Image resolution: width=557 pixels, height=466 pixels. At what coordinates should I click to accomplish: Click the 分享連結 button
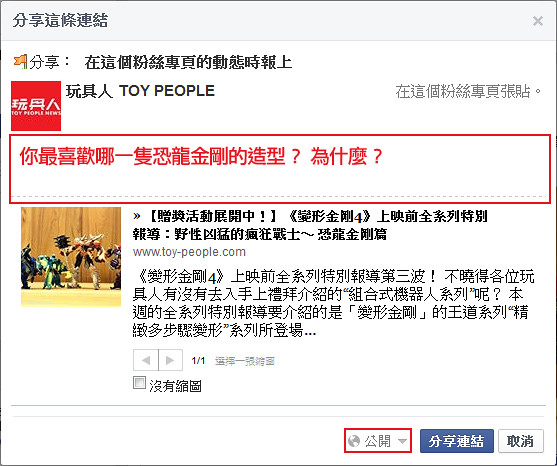(456, 441)
